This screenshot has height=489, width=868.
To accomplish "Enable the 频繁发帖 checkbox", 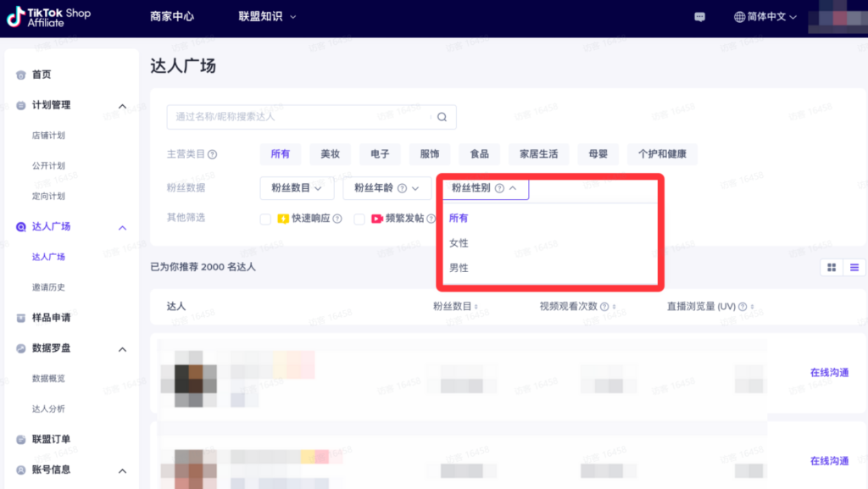I will pyautogui.click(x=359, y=219).
